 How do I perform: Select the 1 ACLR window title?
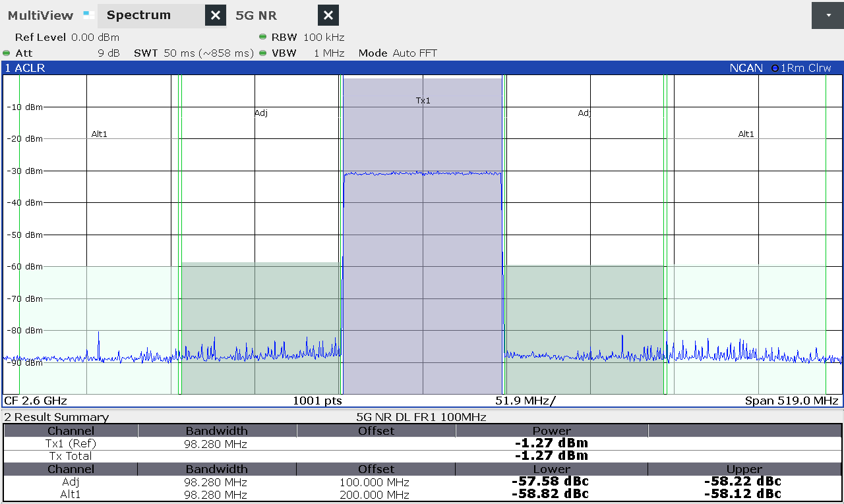pos(25,68)
